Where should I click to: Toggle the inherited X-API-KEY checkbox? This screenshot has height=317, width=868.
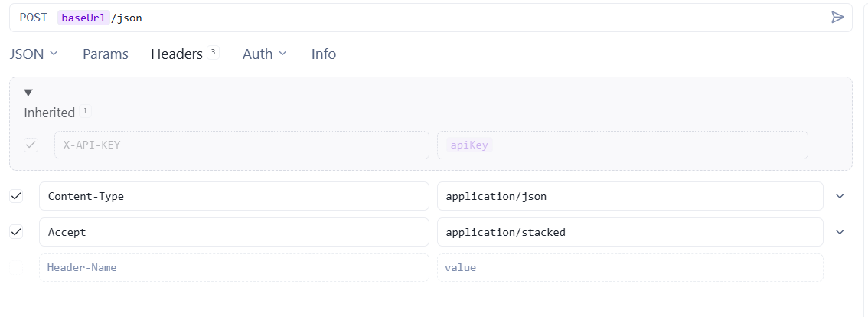31,145
